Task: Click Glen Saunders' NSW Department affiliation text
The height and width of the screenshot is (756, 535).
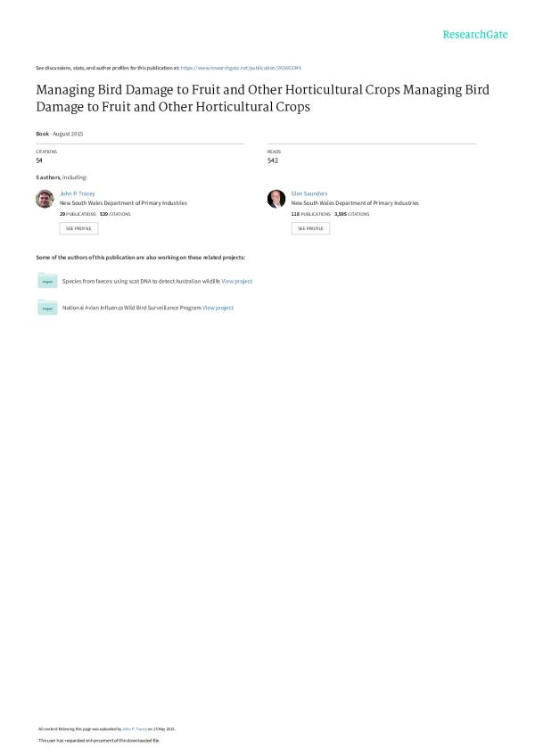Action: click(x=355, y=203)
